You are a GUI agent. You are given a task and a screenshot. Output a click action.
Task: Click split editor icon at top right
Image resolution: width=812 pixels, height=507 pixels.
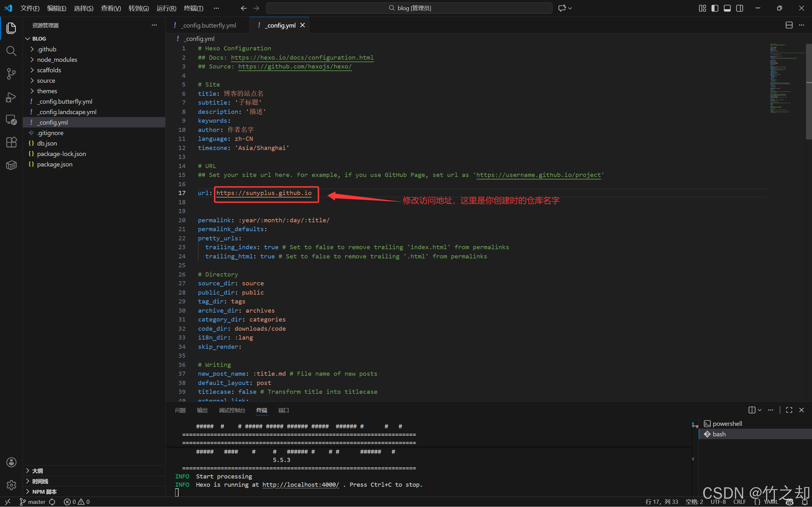pos(789,25)
